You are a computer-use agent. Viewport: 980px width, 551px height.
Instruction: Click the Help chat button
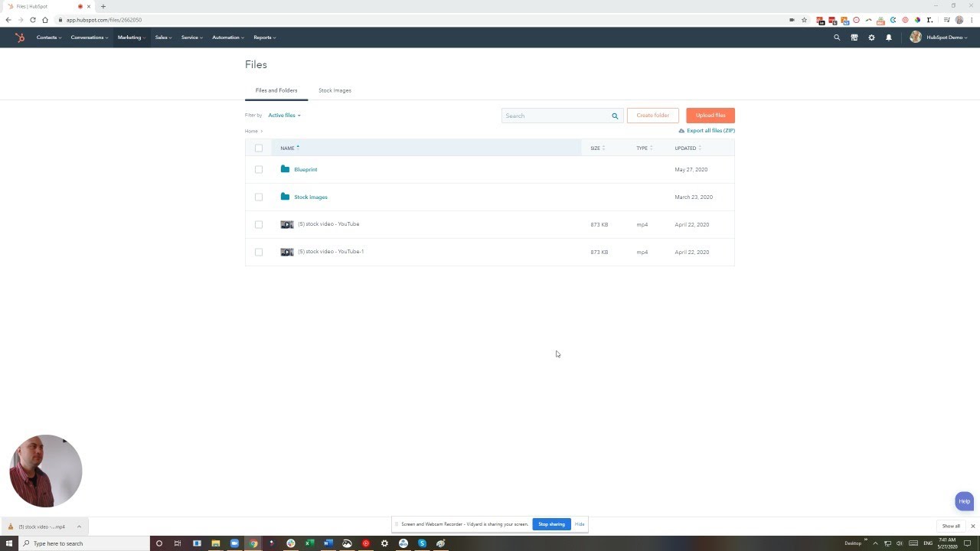(x=965, y=501)
